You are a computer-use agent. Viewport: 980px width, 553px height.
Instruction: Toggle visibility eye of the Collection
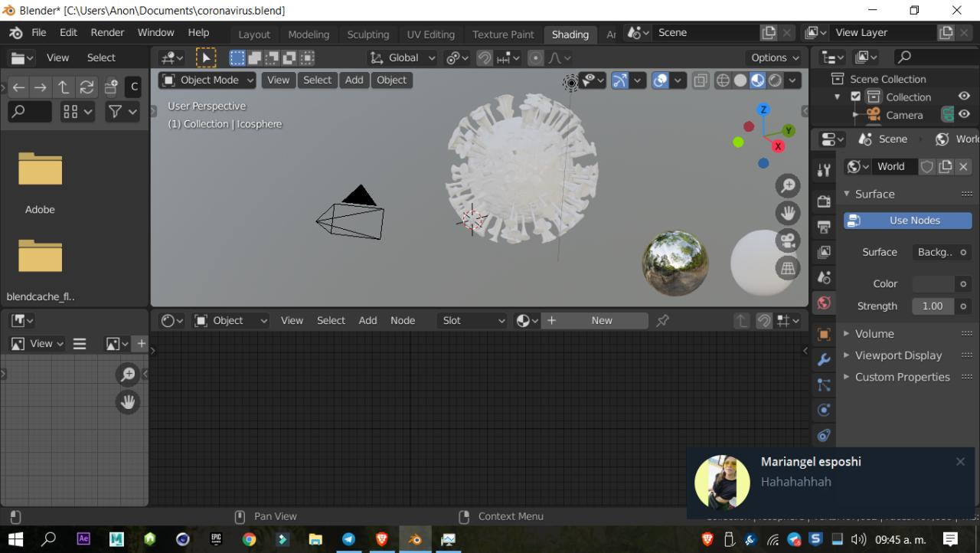point(964,97)
